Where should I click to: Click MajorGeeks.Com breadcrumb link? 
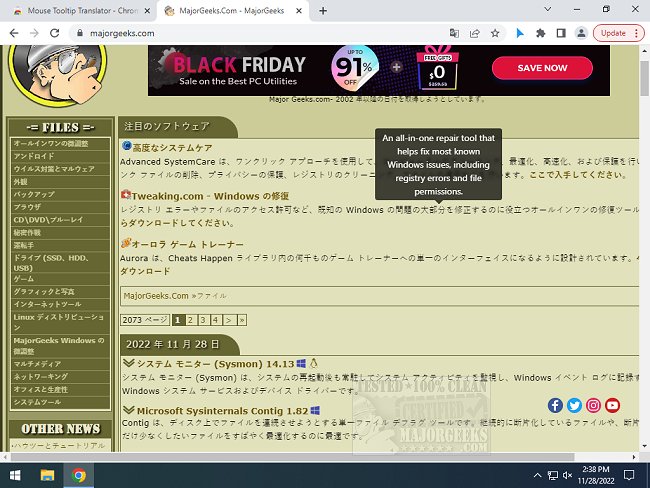156,296
